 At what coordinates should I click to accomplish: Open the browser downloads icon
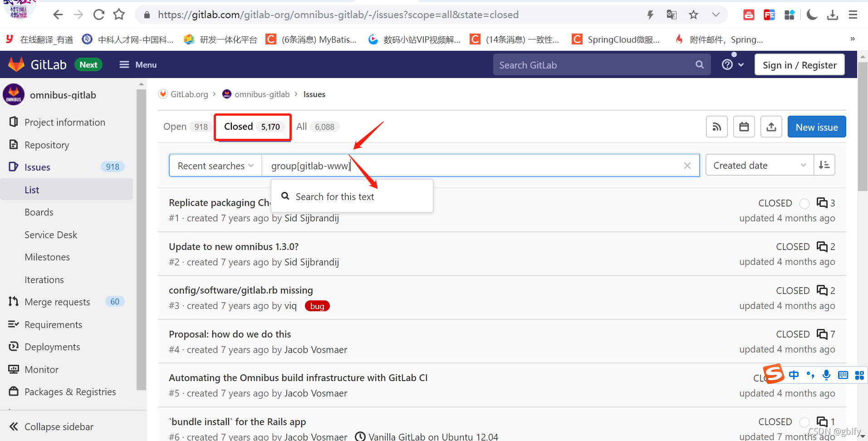coord(832,15)
